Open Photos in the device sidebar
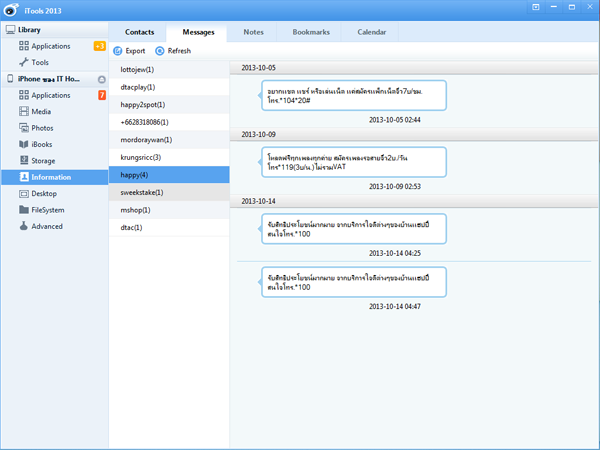 (x=42, y=128)
